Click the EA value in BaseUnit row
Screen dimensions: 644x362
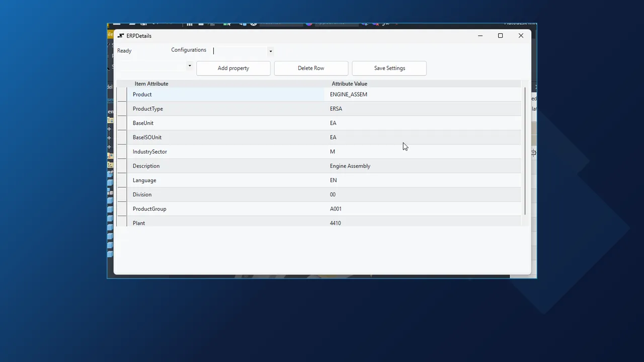click(x=423, y=123)
